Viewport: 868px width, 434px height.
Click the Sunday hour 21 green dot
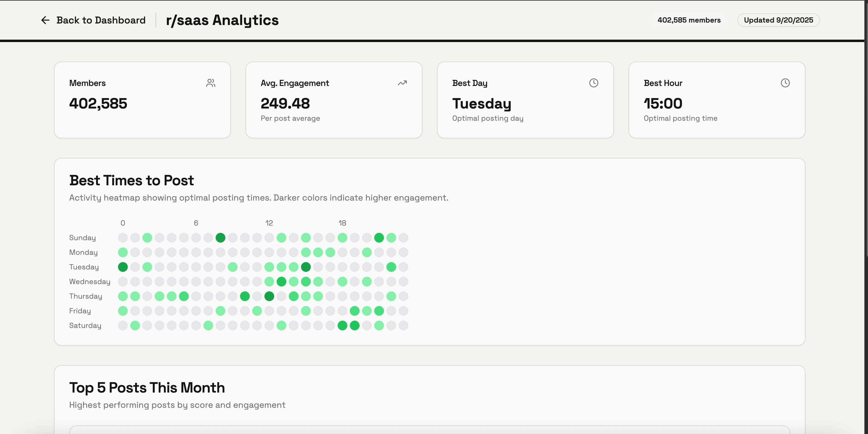[379, 238]
